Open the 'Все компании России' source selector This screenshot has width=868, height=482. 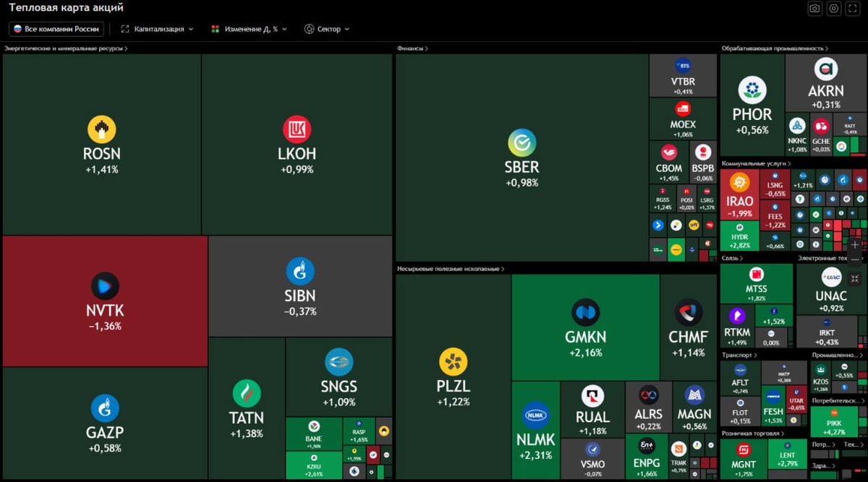56,29
